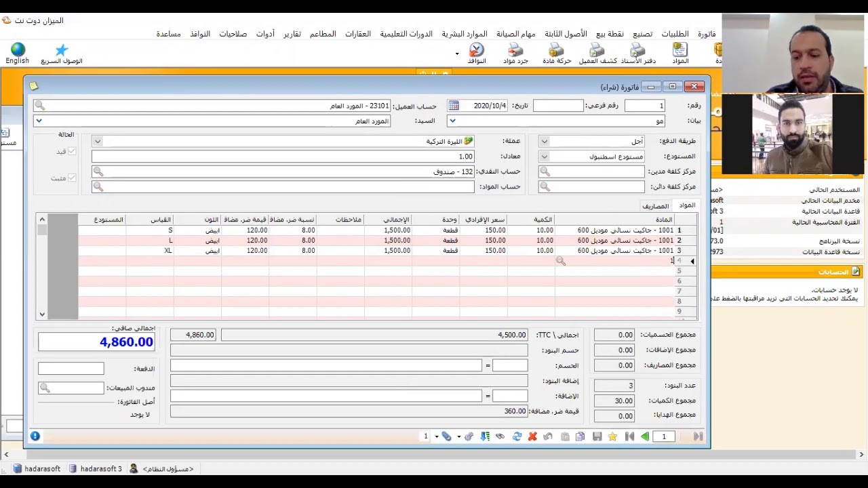Click the paperclip attachment icon
Image resolution: width=868 pixels, height=488 pixels.
tap(447, 436)
